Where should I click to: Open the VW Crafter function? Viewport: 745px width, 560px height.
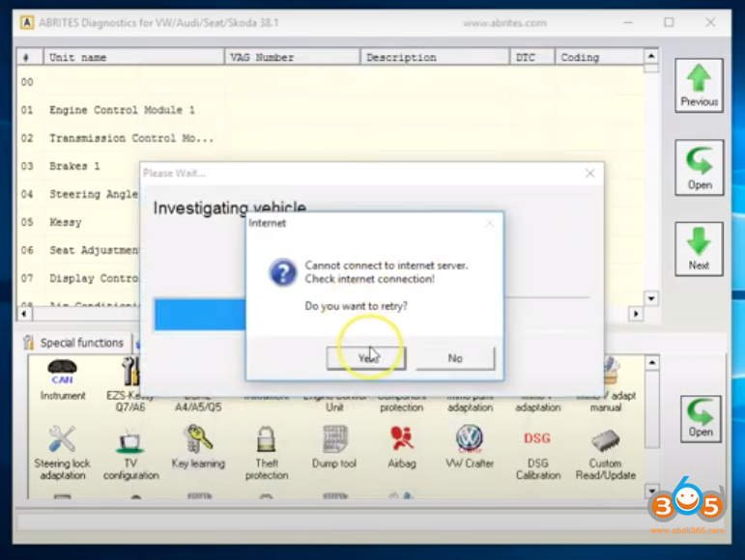tap(470, 447)
